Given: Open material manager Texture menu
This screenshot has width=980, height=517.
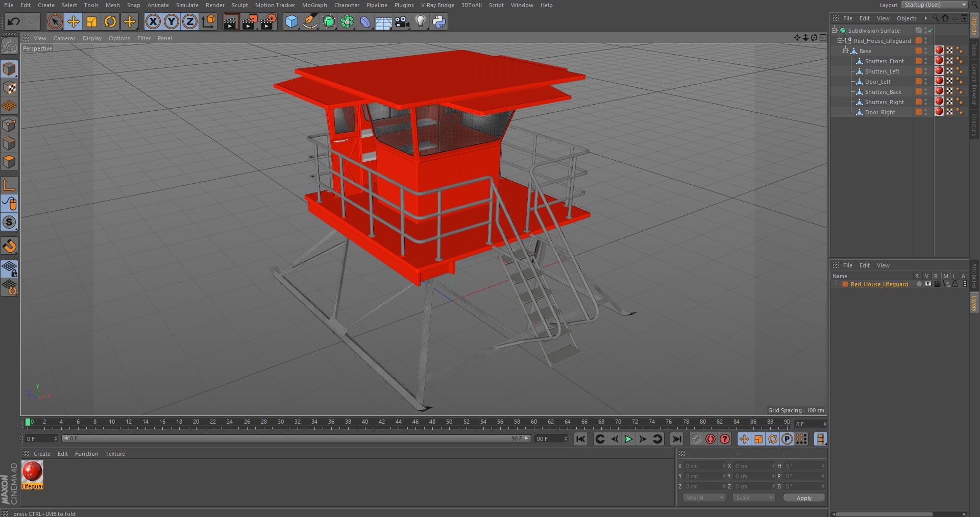Looking at the screenshot, I should point(115,454).
